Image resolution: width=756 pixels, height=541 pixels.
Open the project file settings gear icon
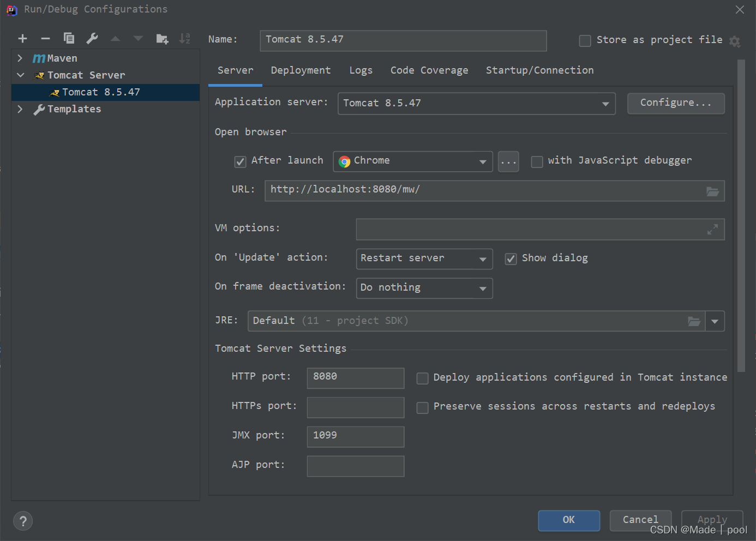[x=735, y=41]
